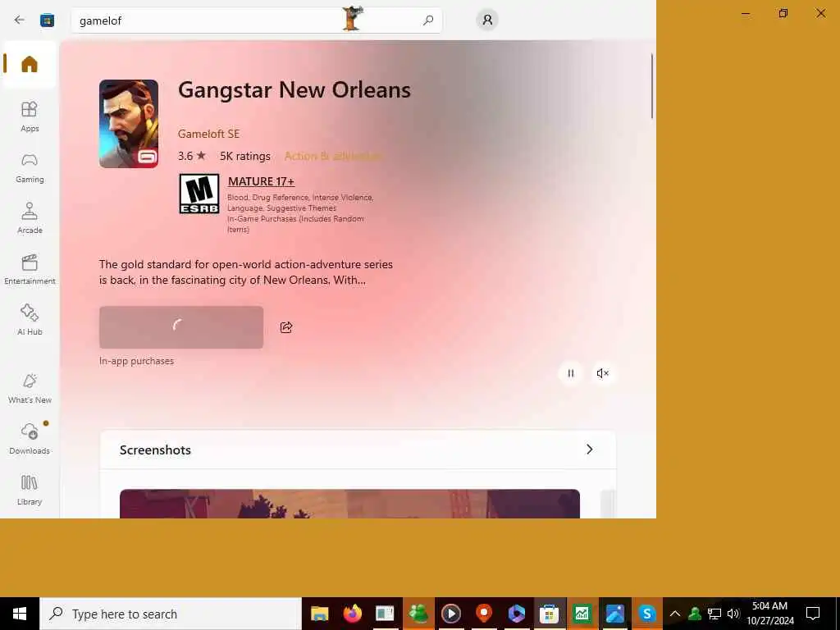Go back using the back arrow

pos(20,21)
